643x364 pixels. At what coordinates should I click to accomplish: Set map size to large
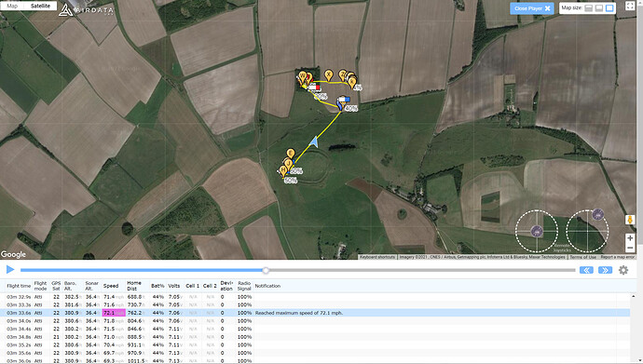tap(609, 8)
